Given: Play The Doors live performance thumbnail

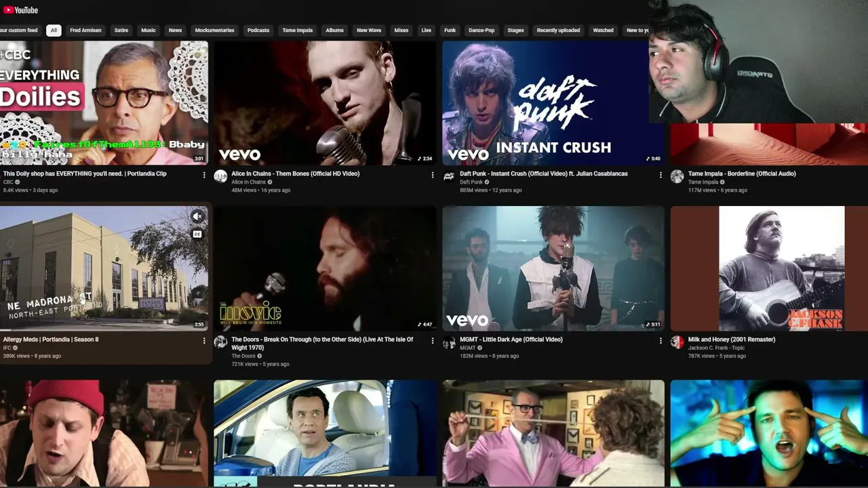Looking at the screenshot, I should (325, 268).
